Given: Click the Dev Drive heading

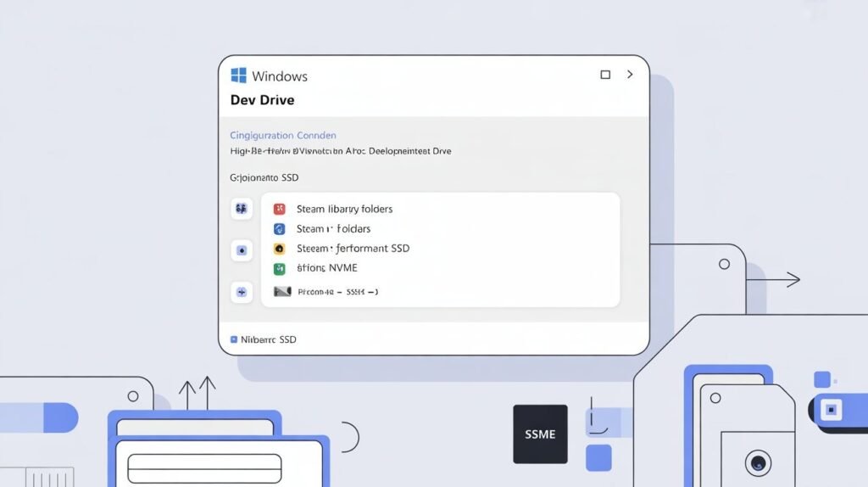Looking at the screenshot, I should pos(264,100).
